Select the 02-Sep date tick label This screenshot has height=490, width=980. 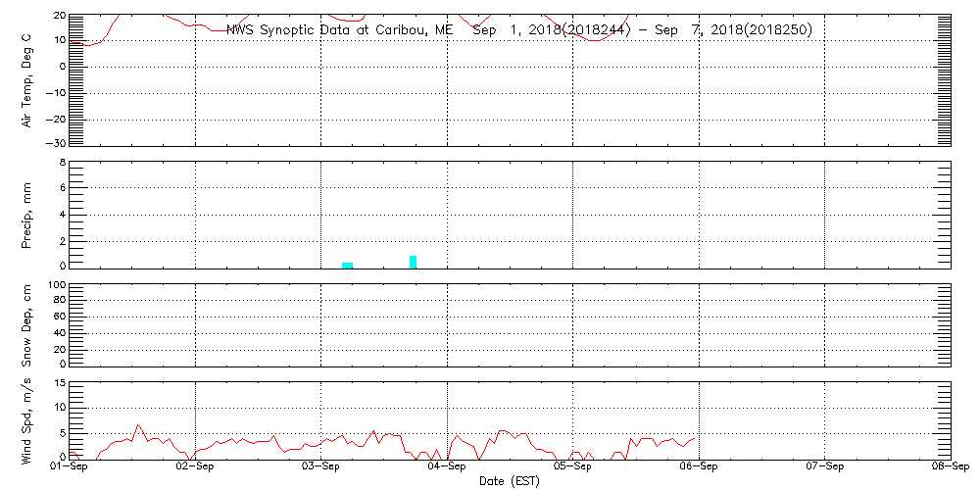195,467
